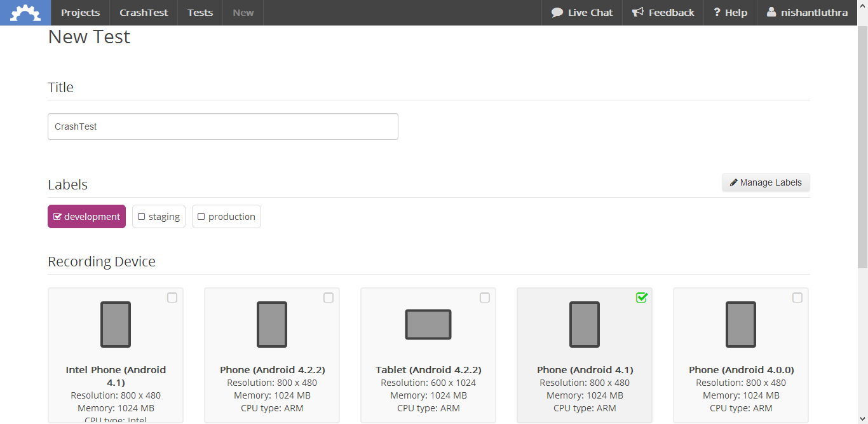Click the Intel Phone device icon

tap(116, 324)
